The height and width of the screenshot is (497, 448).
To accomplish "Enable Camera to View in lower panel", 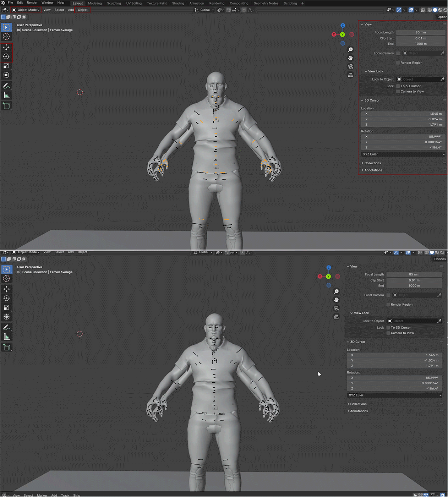I will click(388, 333).
